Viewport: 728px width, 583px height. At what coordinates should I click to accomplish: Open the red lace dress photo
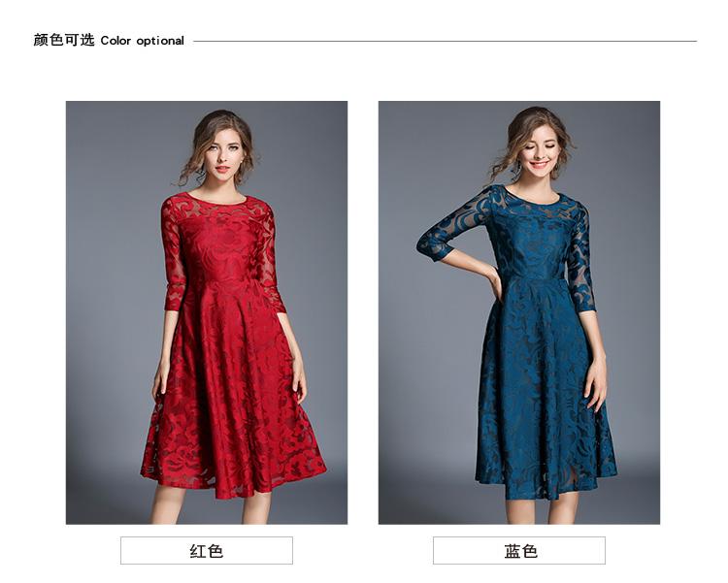[x=207, y=312]
